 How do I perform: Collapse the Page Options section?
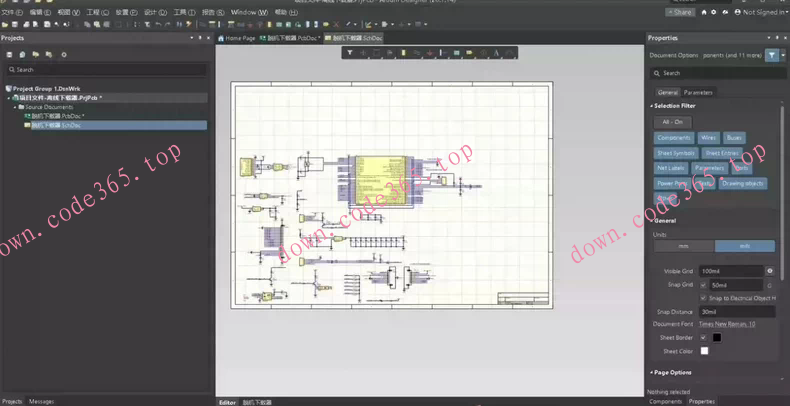(x=652, y=373)
